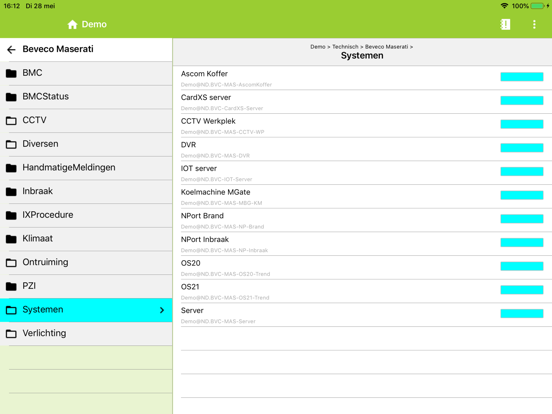
Task: Click Beveco Maserati in the breadcrumb
Action: 387,47
